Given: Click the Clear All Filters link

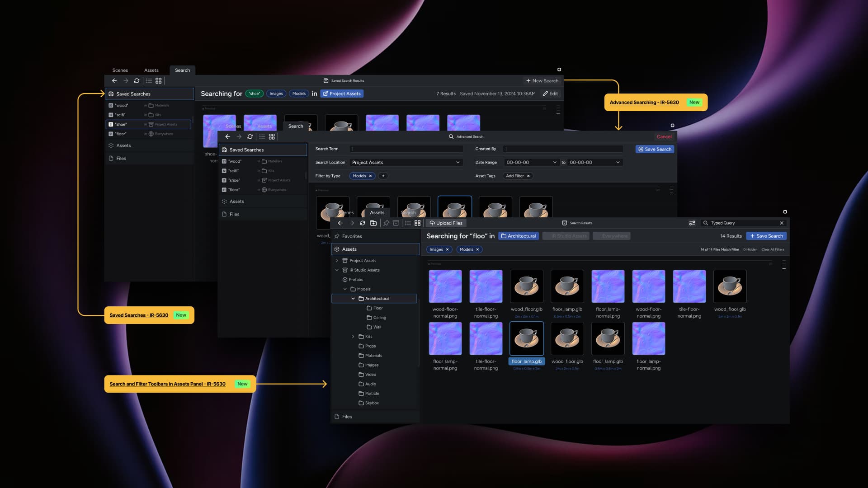Looking at the screenshot, I should point(773,249).
